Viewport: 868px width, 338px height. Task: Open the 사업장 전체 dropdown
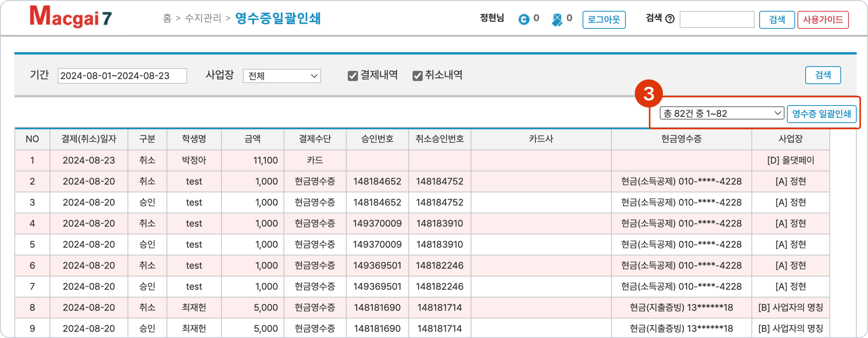(281, 76)
